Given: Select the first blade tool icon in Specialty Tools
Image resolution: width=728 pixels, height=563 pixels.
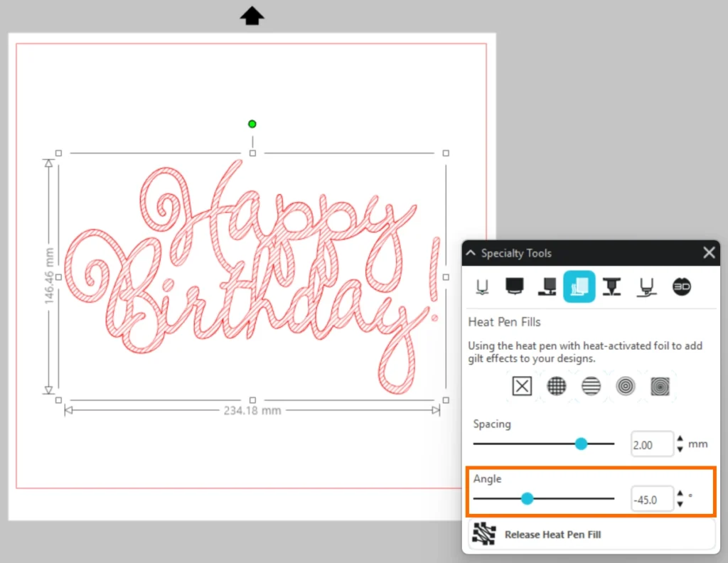Looking at the screenshot, I should coord(482,286).
